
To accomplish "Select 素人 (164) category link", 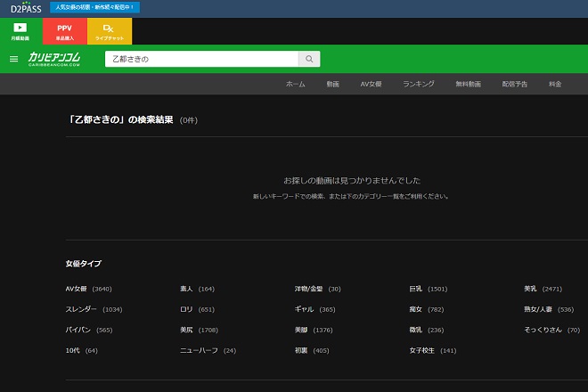I will tap(197, 289).
